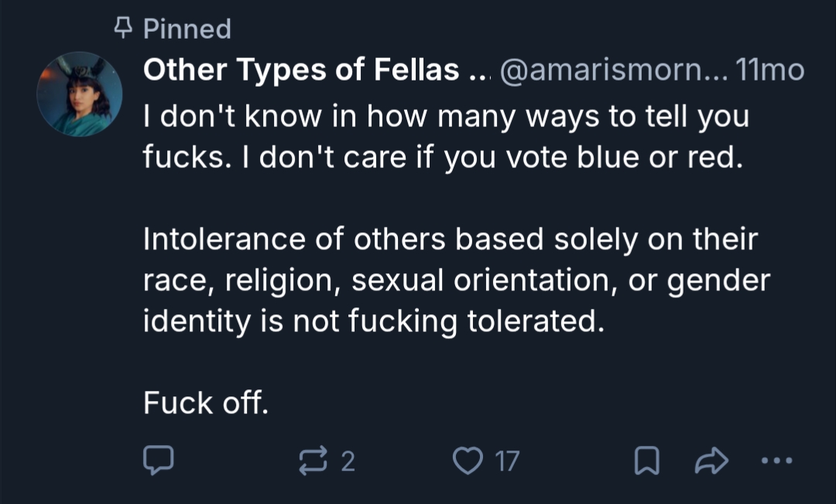Share the post via the arrow icon
The image size is (836, 504).
pyautogui.click(x=711, y=461)
